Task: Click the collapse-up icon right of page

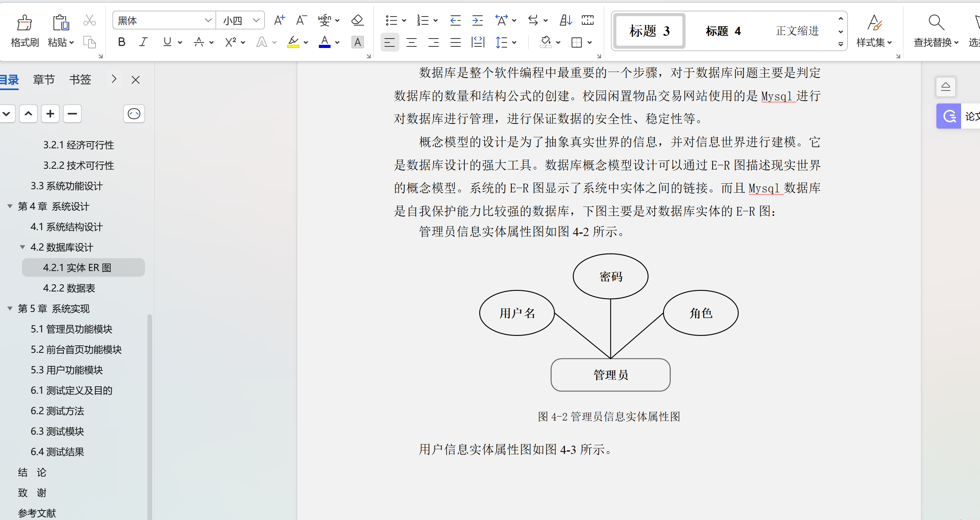Action: (946, 87)
